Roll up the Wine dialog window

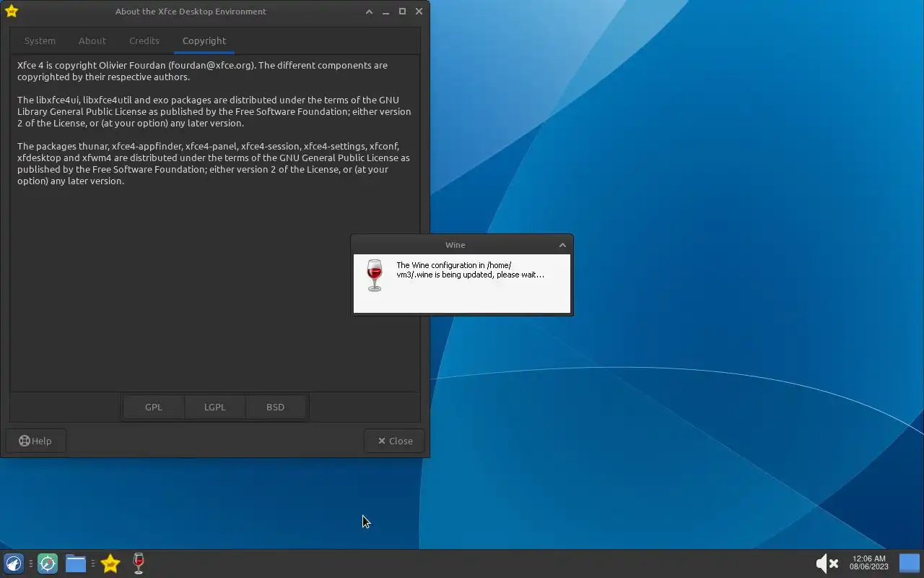tap(562, 245)
